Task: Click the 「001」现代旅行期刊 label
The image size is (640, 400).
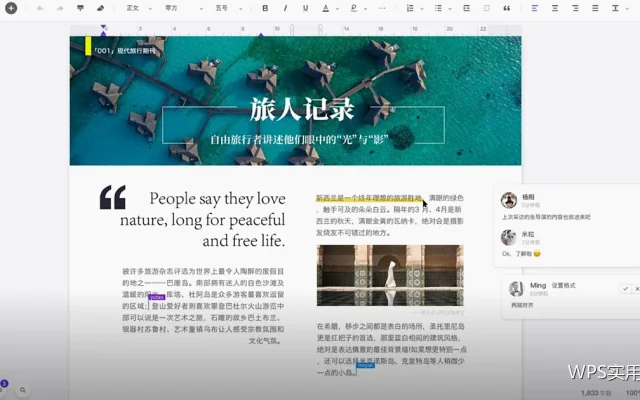Action: [x=124, y=51]
